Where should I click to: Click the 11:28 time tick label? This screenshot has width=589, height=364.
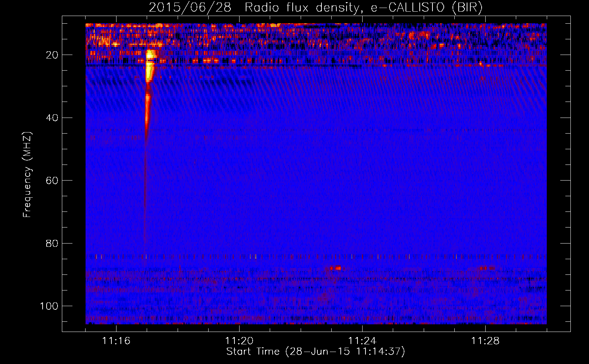(485, 341)
